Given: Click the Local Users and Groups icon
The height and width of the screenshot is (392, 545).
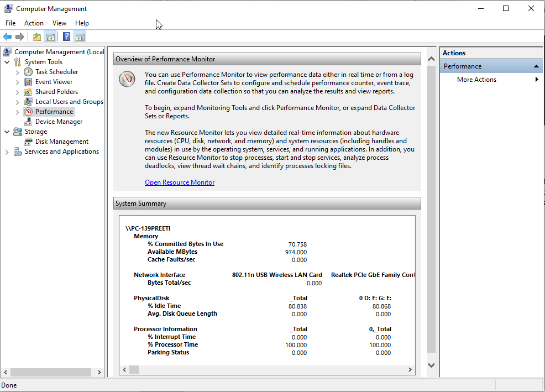Looking at the screenshot, I should pos(28,102).
